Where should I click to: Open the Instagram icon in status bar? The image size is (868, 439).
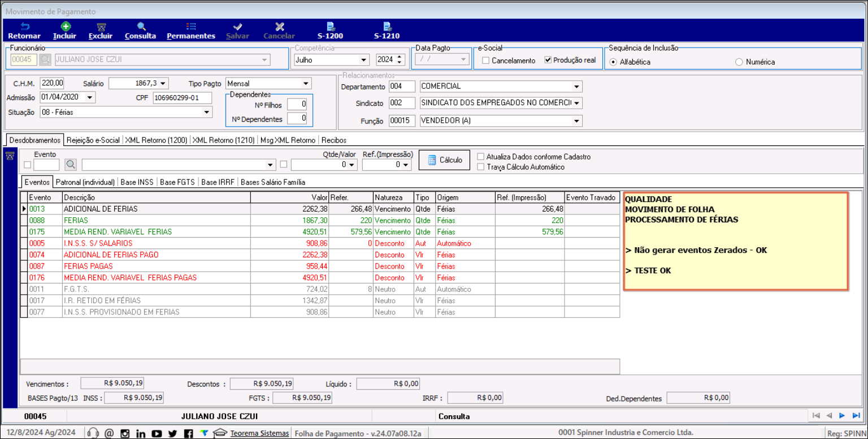pos(125,433)
